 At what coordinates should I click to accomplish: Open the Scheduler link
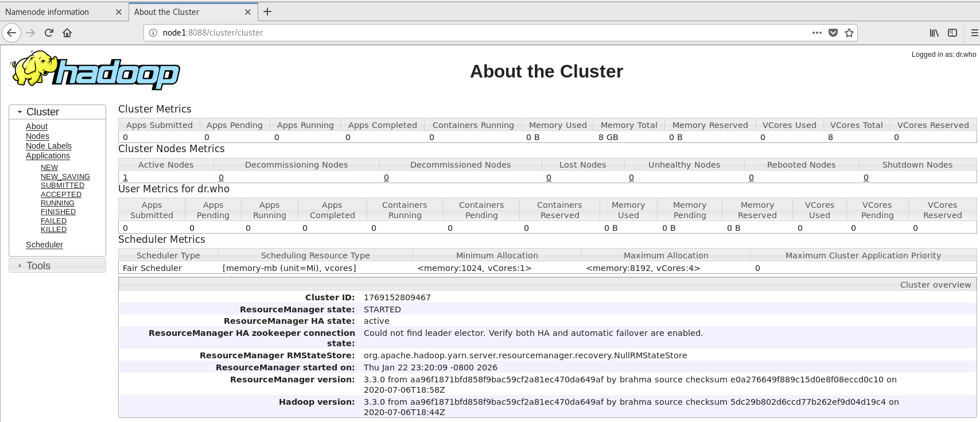[x=44, y=245]
